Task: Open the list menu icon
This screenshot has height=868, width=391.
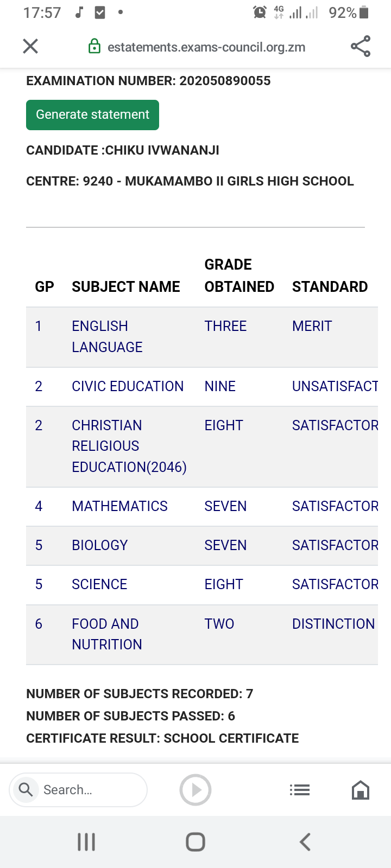Action: (300, 790)
